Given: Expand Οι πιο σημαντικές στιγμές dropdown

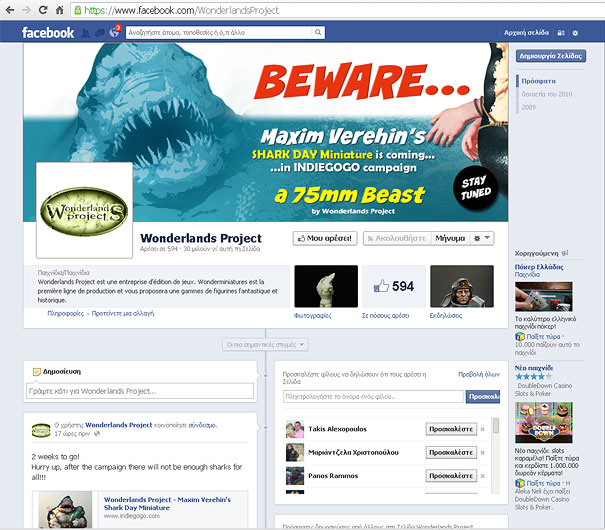Looking at the screenshot, I should 265,344.
